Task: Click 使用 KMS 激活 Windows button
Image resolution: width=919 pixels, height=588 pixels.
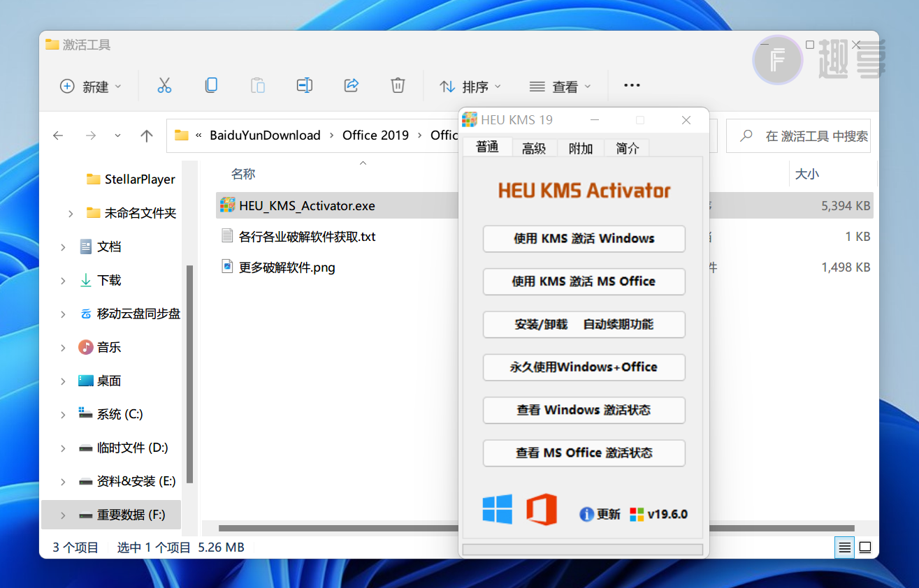Action: (584, 238)
